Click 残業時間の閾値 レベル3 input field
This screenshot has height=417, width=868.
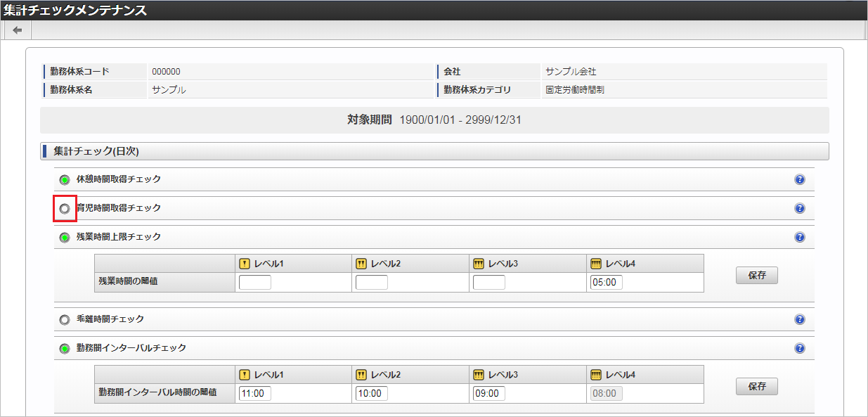(x=489, y=283)
